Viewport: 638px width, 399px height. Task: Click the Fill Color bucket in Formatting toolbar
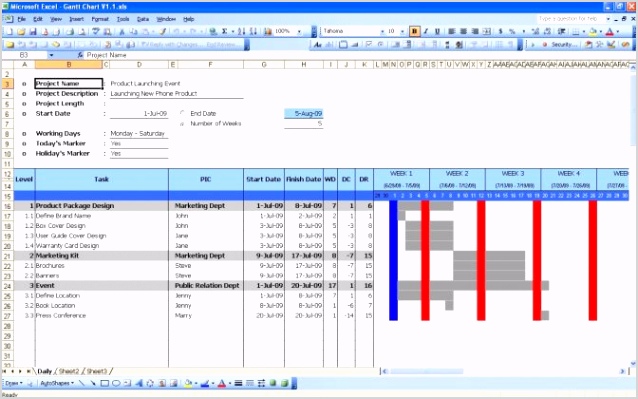click(593, 31)
